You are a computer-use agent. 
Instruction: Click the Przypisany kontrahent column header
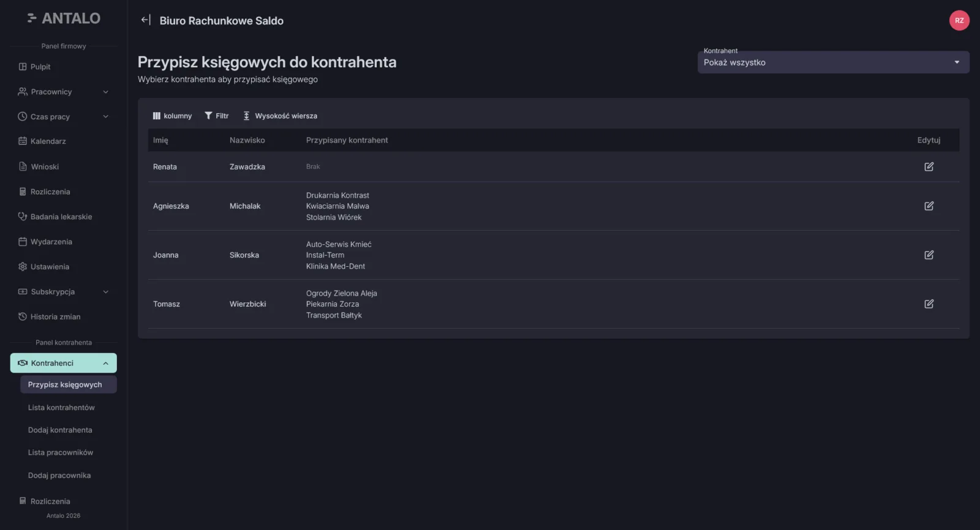click(347, 140)
